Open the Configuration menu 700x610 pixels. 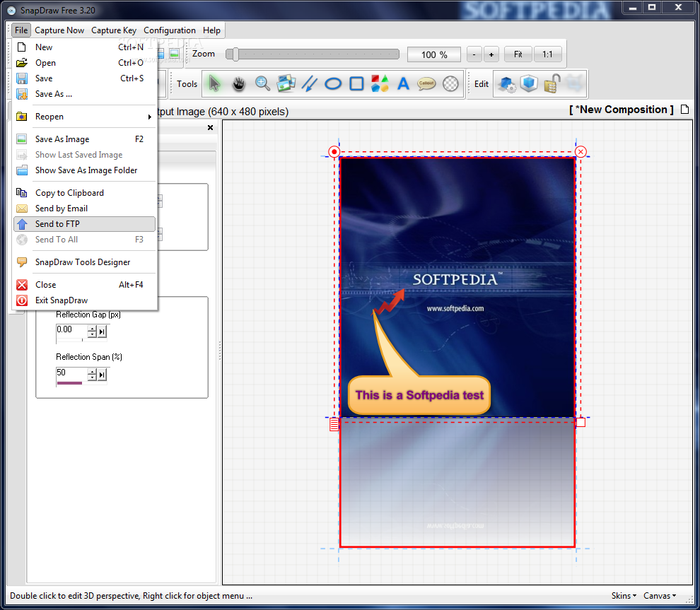coord(170,30)
